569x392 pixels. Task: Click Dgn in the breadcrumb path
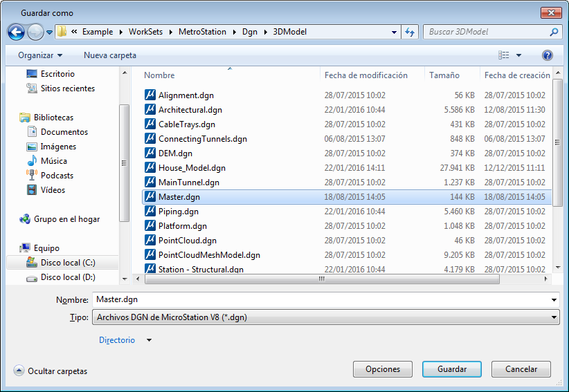coord(250,32)
